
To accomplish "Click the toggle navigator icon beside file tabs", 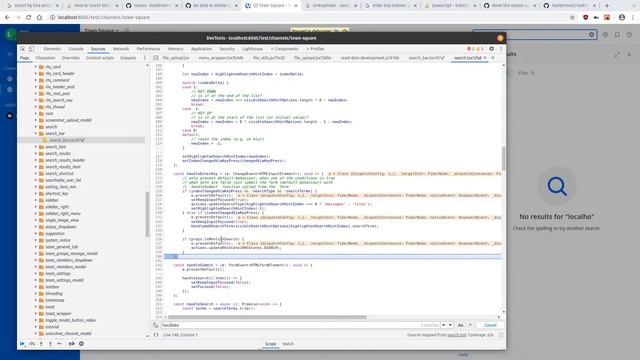I will click(156, 58).
